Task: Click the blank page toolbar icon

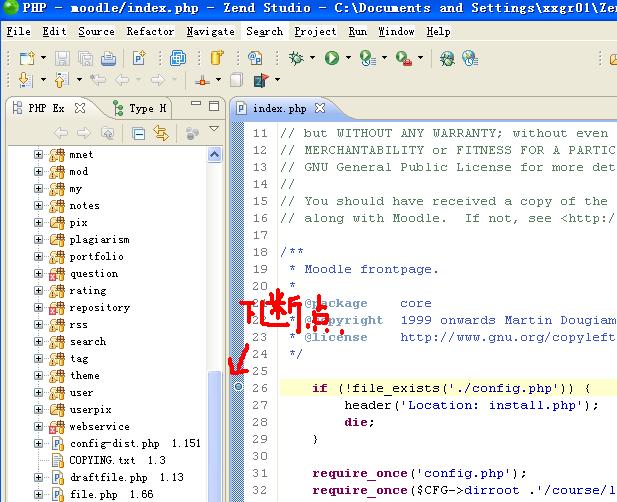Action: 236,80
